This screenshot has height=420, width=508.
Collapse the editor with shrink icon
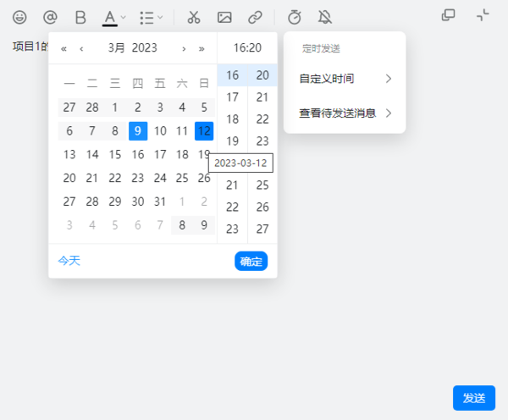[483, 15]
